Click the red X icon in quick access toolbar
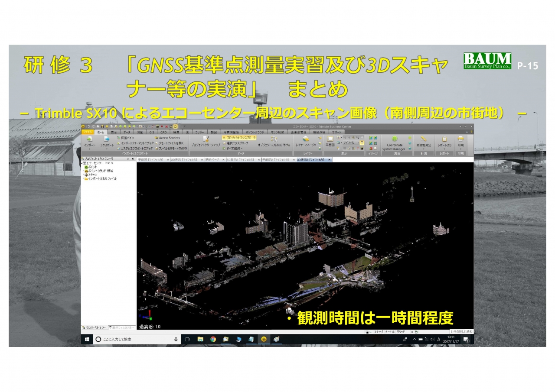555x392 pixels. point(166,126)
